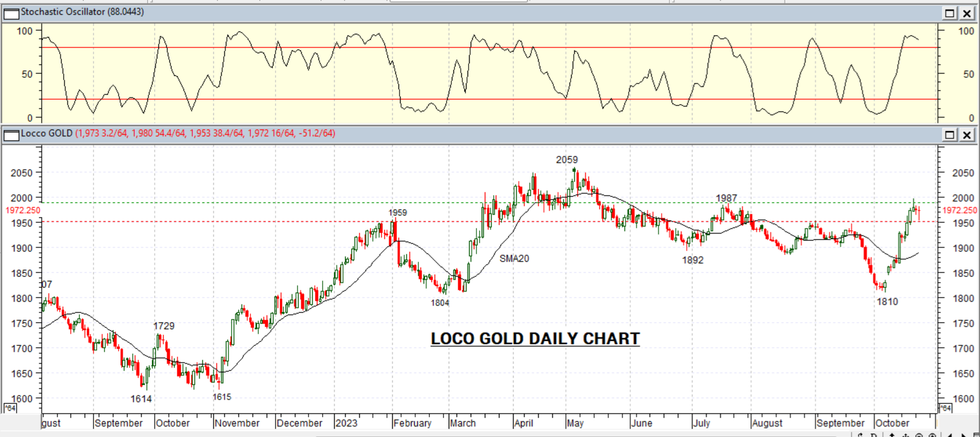Open the Stochastic Oscillator panel menu icon
This screenshot has height=437, width=980.
tap(11, 13)
